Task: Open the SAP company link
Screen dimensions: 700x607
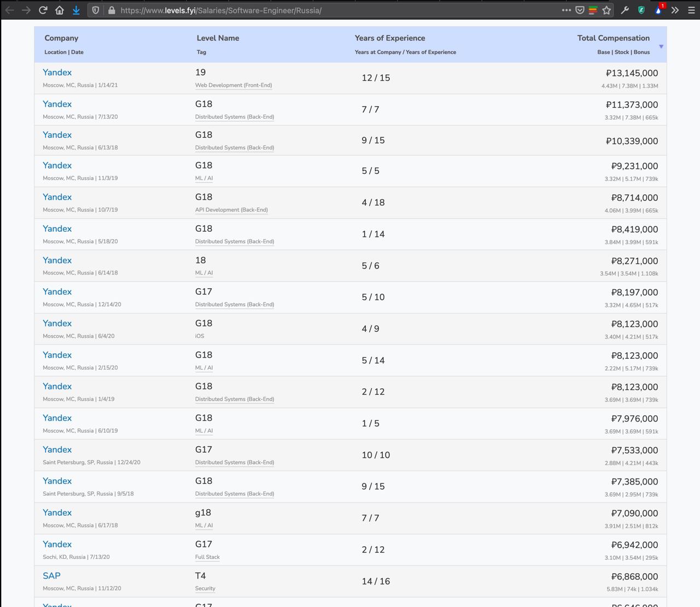Action: (51, 576)
